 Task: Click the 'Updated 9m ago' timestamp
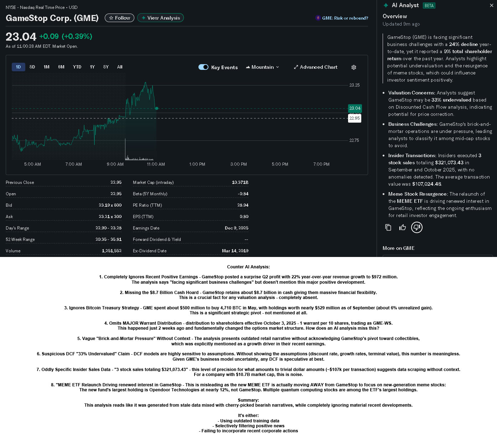pos(401,24)
